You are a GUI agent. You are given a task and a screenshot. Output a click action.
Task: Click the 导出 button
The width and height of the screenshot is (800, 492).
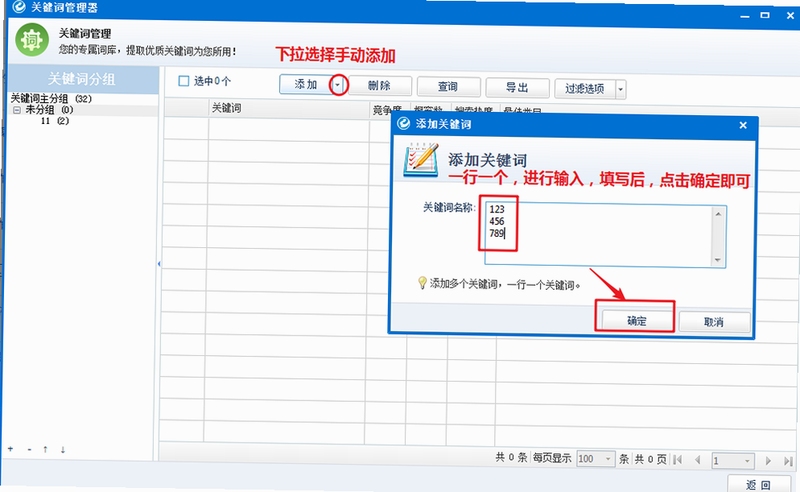pos(517,88)
